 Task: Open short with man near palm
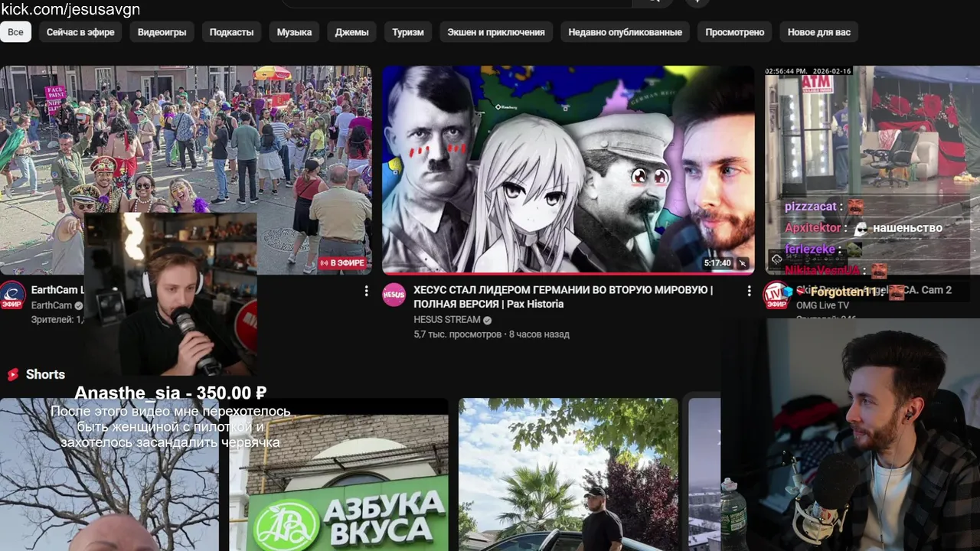point(568,474)
